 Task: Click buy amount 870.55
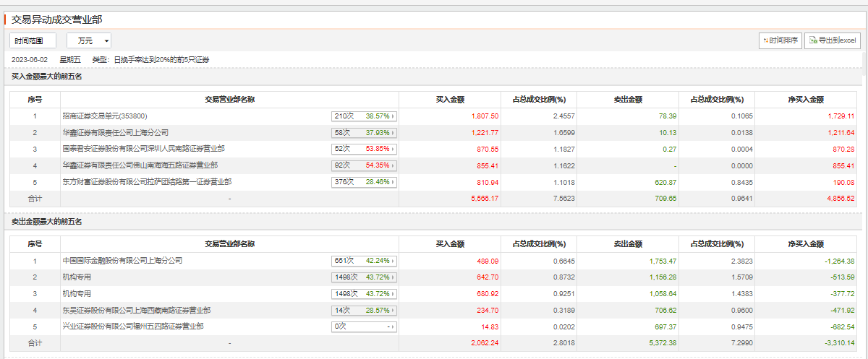[488, 150]
